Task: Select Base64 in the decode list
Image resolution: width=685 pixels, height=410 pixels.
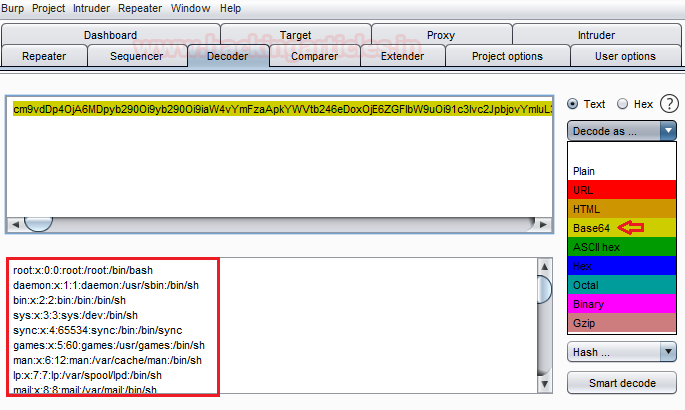Action: (x=622, y=228)
